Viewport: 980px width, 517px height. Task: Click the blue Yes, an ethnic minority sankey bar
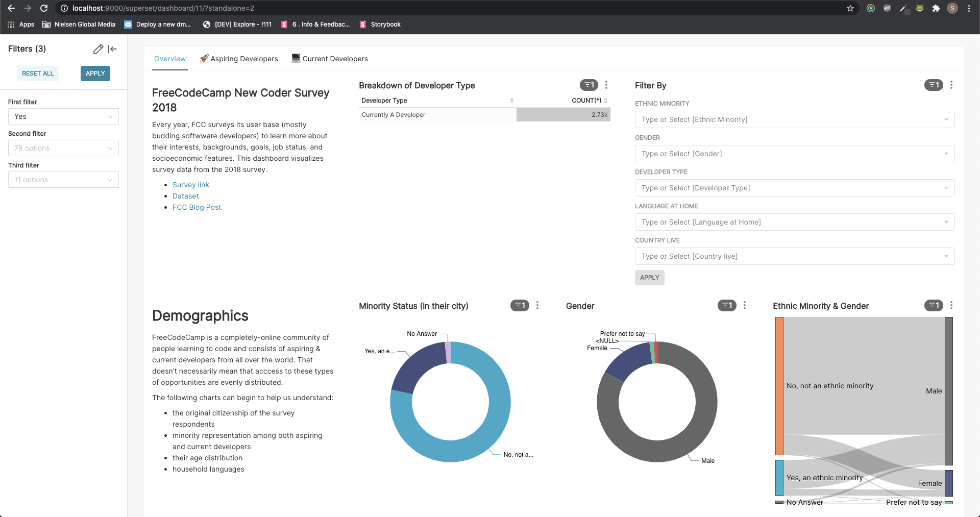[779, 478]
